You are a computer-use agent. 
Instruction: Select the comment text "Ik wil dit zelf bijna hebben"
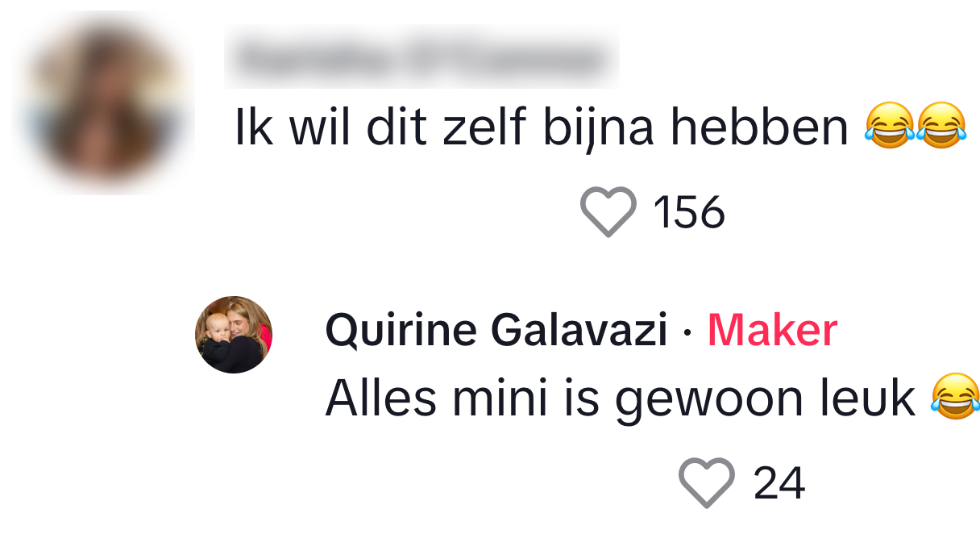coord(540,129)
